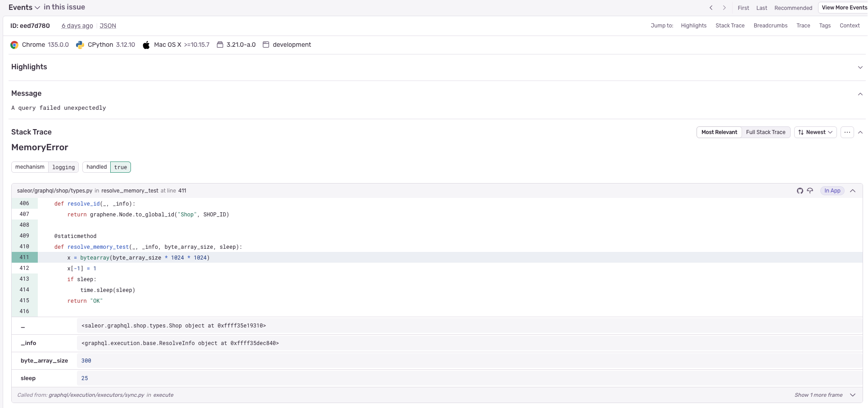Switch to Full Stack Trace view

766,132
